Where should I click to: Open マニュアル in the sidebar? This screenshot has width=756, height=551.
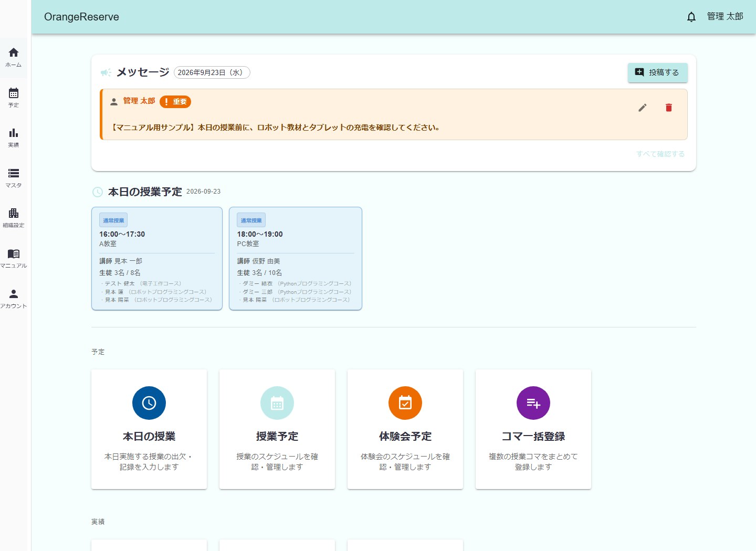[x=14, y=258]
